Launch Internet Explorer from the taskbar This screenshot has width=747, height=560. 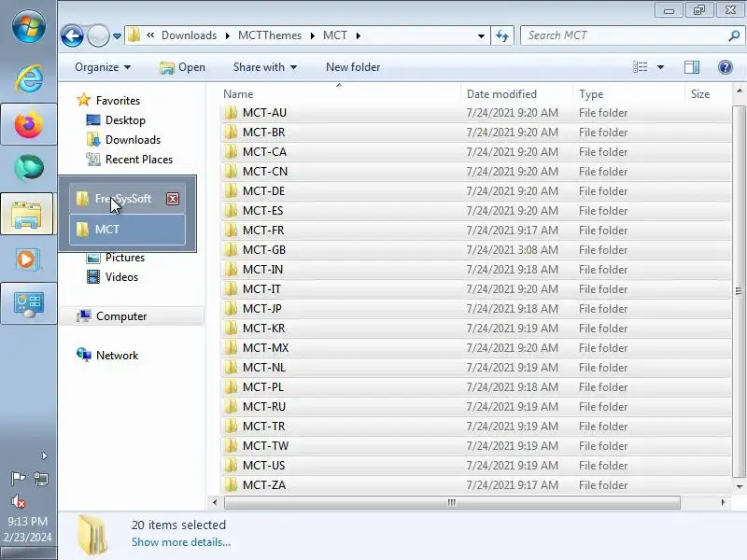(x=28, y=78)
